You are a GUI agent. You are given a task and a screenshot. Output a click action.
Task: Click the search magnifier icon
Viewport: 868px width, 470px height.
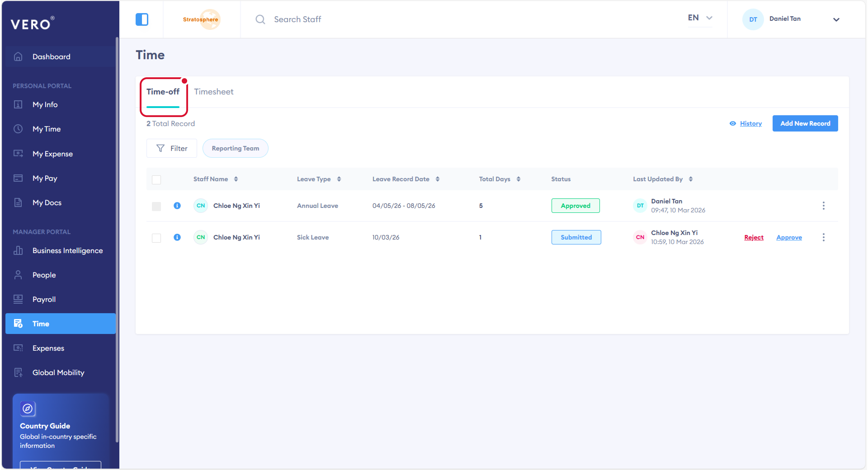260,19
